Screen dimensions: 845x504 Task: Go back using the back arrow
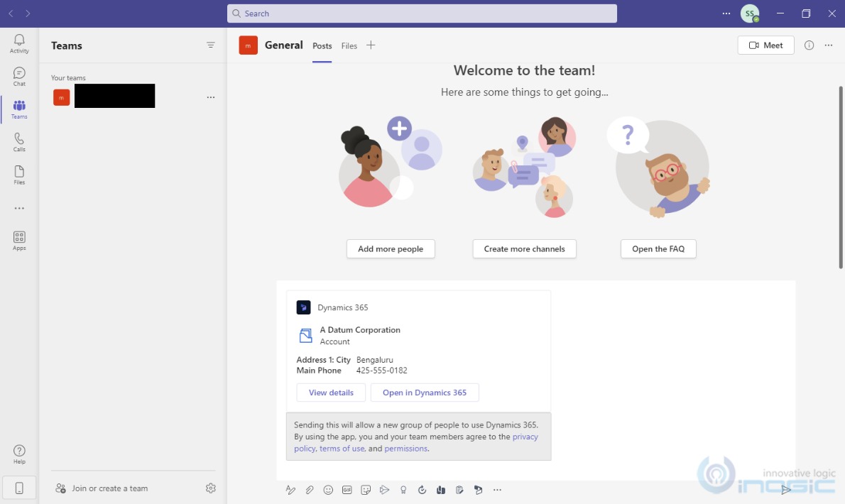coord(11,13)
